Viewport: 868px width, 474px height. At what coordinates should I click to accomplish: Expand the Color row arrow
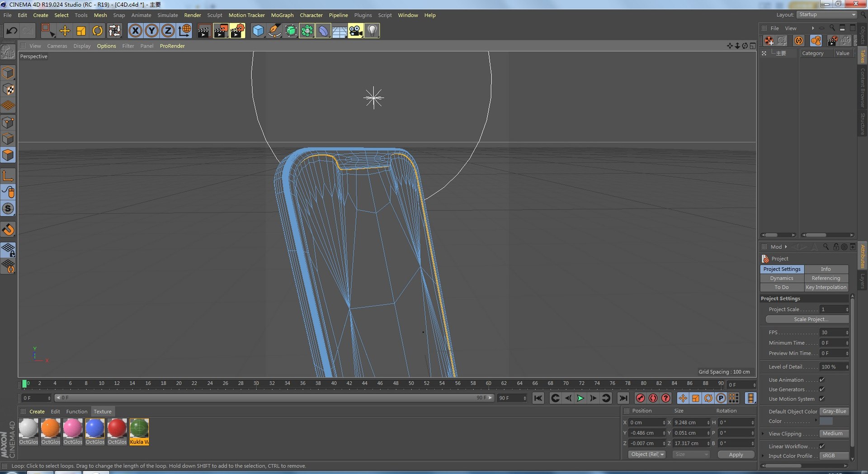pyautogui.click(x=816, y=421)
